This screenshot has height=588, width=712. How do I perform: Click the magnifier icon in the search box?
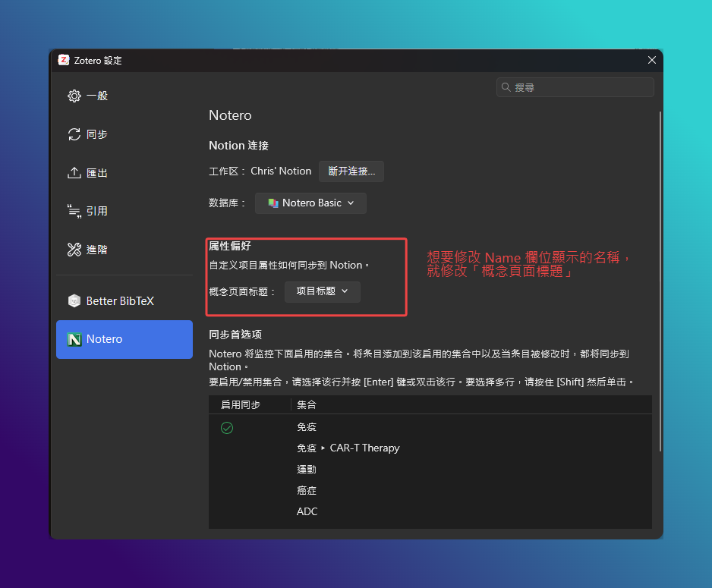tap(506, 87)
